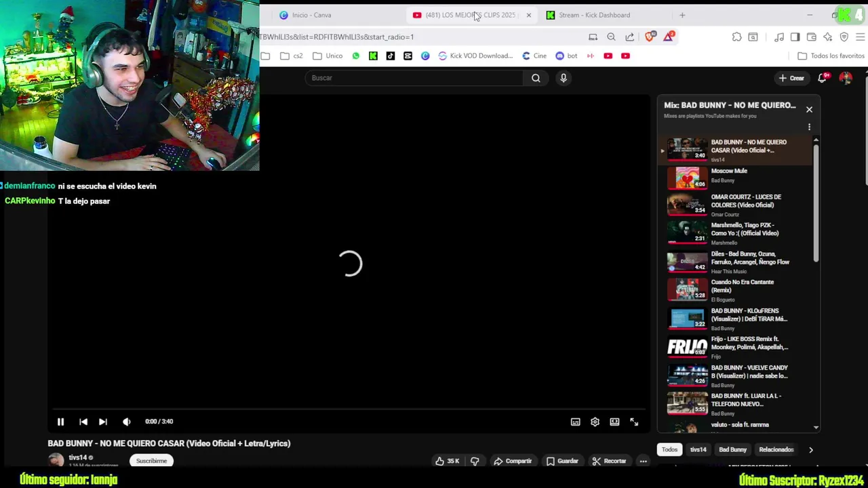The width and height of the screenshot is (868, 488).
Task: Select the tivs14 filter chip
Action: [698, 449]
